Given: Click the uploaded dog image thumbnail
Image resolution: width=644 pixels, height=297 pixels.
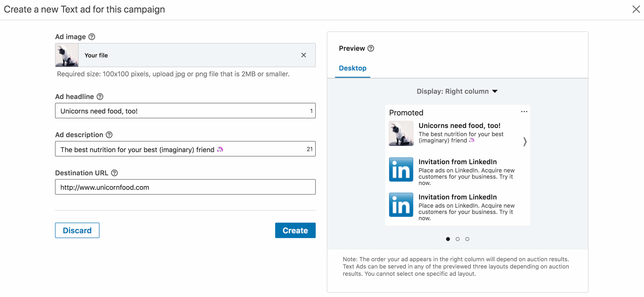Looking at the screenshot, I should coord(67,55).
